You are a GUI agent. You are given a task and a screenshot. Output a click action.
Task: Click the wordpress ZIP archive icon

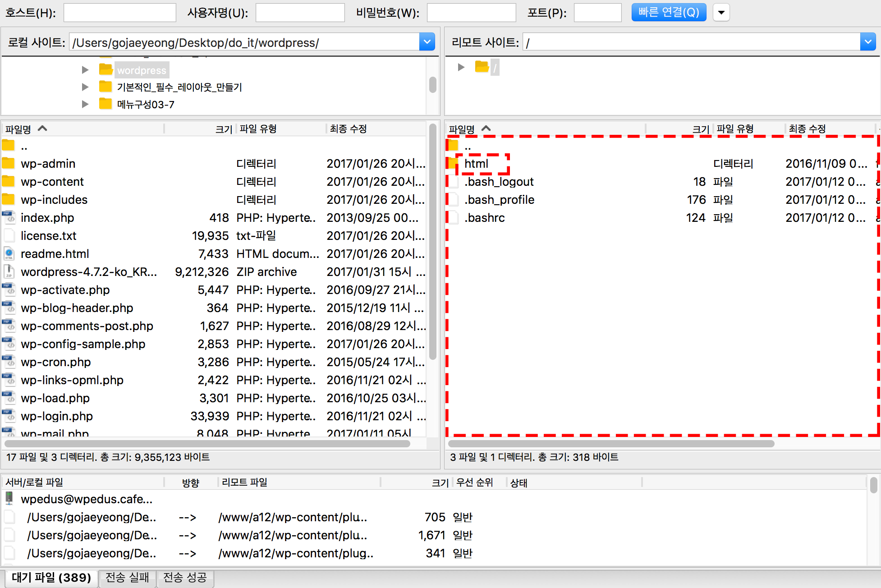point(8,271)
